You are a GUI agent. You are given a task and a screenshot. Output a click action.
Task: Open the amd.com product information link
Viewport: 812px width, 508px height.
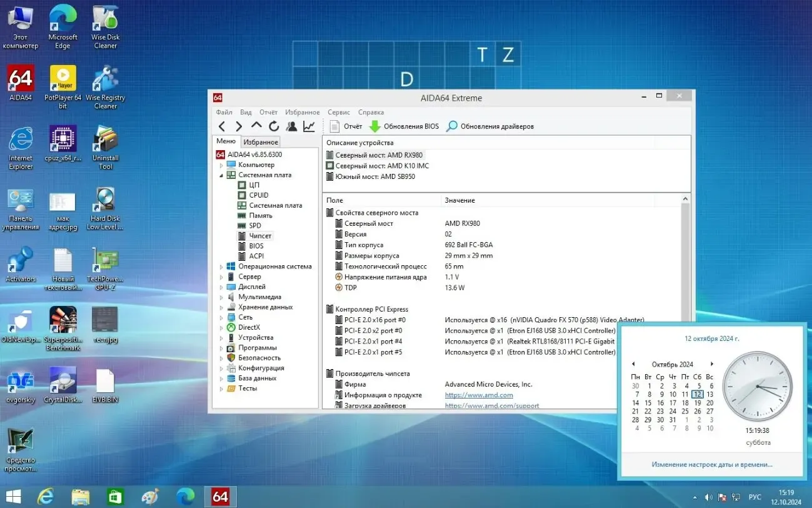coord(479,395)
